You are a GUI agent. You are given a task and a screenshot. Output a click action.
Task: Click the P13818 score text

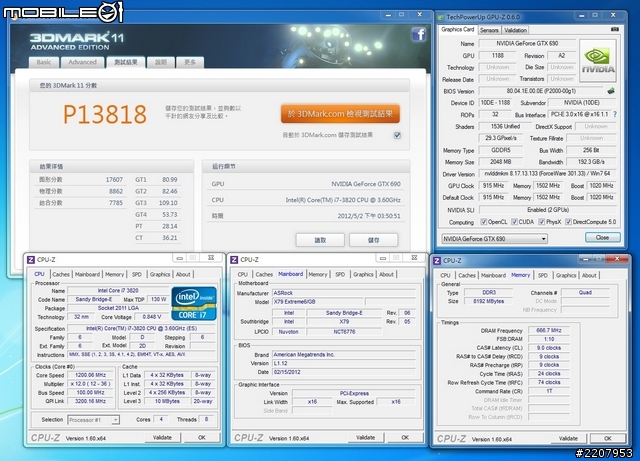(105, 114)
